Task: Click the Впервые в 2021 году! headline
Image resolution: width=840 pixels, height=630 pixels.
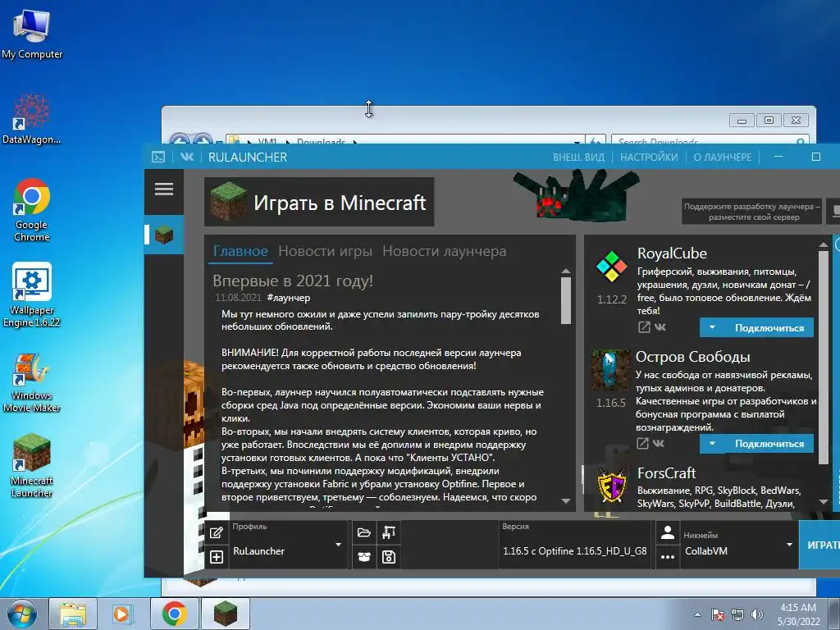Action: click(293, 281)
